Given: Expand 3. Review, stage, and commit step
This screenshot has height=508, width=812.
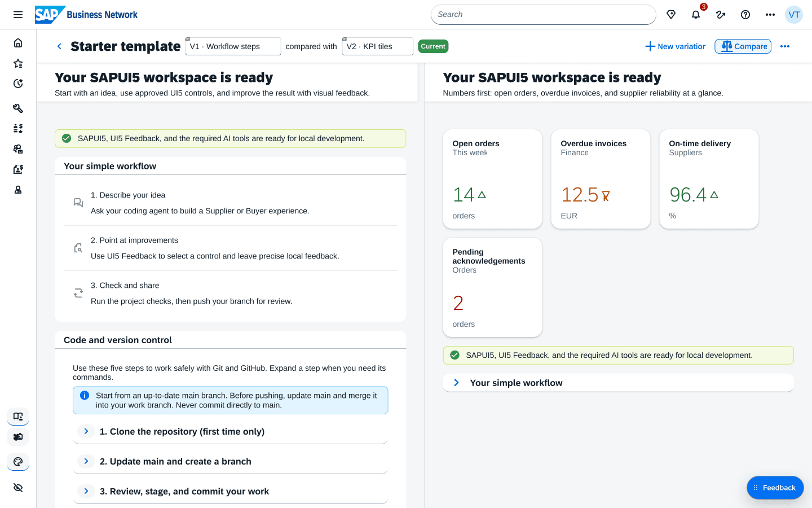Looking at the screenshot, I should tap(231, 491).
